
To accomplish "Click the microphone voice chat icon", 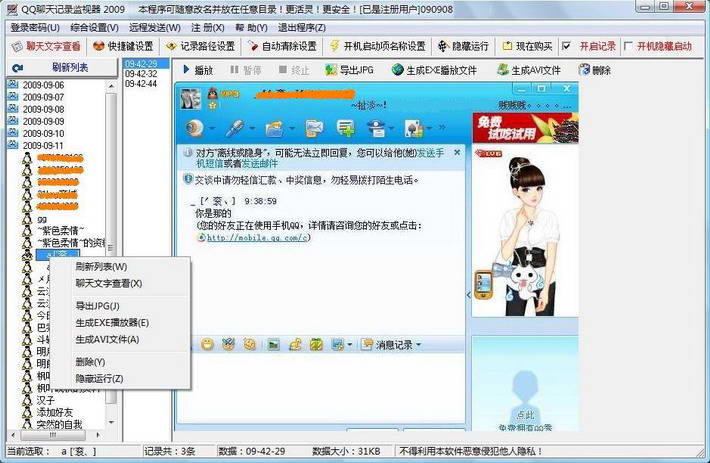I will (x=235, y=129).
